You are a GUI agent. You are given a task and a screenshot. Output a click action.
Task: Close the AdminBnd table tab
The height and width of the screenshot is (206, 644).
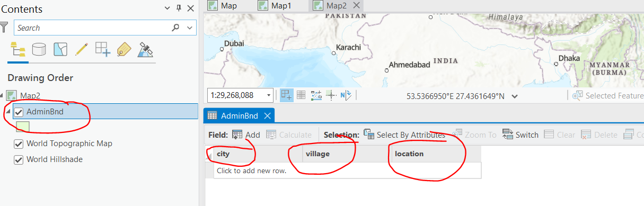pyautogui.click(x=267, y=115)
